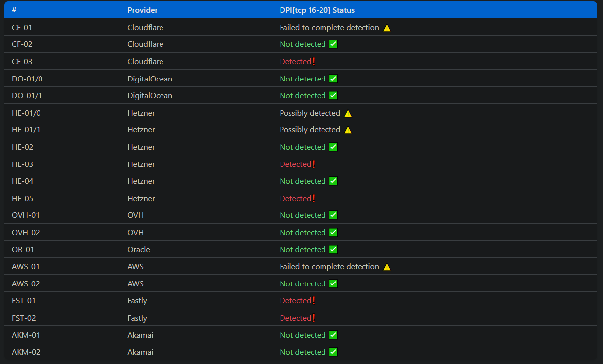
Task: Click the green checkmark in row HE-04
Action: point(333,181)
